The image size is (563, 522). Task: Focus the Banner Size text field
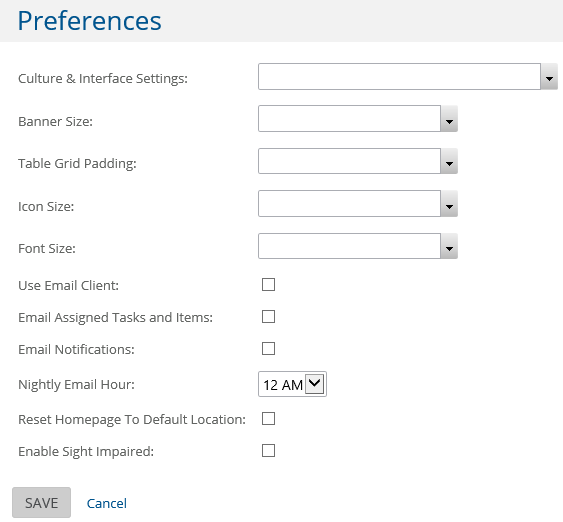point(349,119)
